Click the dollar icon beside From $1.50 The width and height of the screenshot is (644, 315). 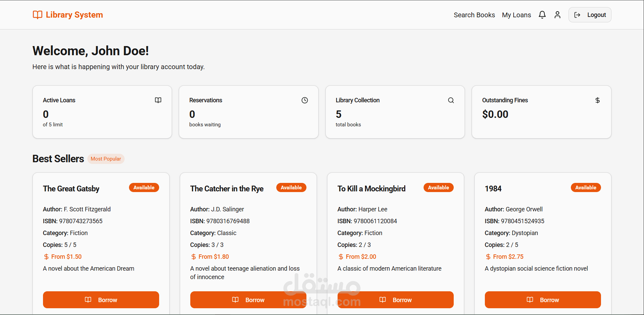pos(46,256)
